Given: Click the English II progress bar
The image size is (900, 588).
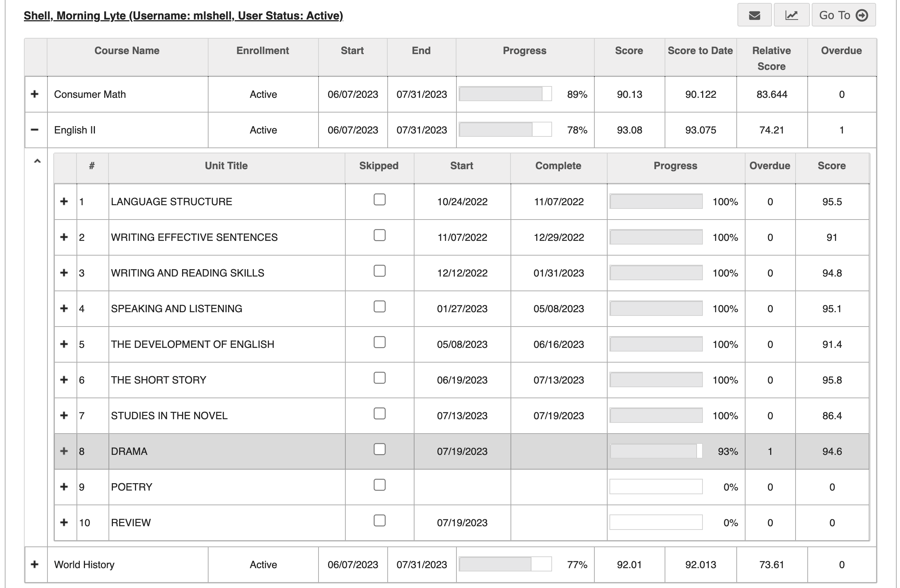Looking at the screenshot, I should [x=505, y=130].
